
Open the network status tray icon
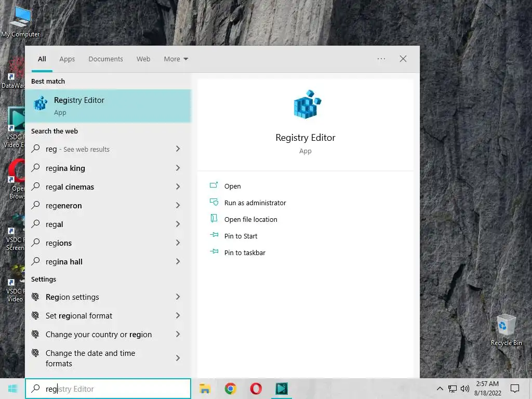(x=453, y=389)
